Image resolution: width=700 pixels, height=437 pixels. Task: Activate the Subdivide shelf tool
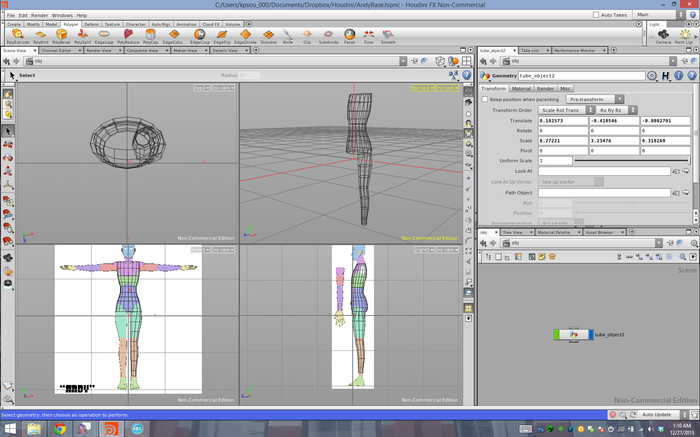coord(328,36)
